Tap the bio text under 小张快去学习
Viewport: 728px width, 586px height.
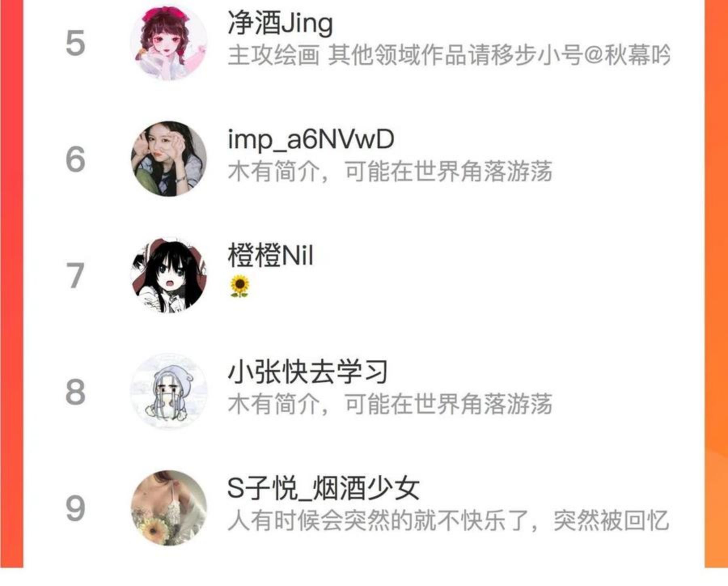coord(390,404)
